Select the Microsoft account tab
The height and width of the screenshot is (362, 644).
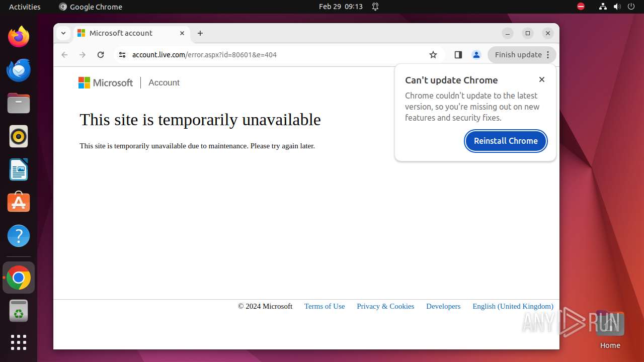132,33
